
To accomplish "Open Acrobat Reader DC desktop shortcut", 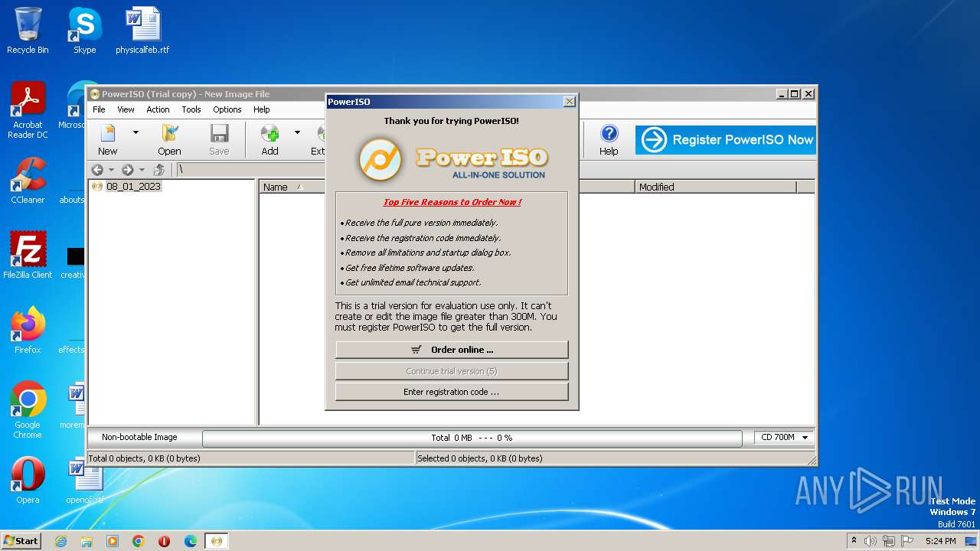I will pos(28,110).
